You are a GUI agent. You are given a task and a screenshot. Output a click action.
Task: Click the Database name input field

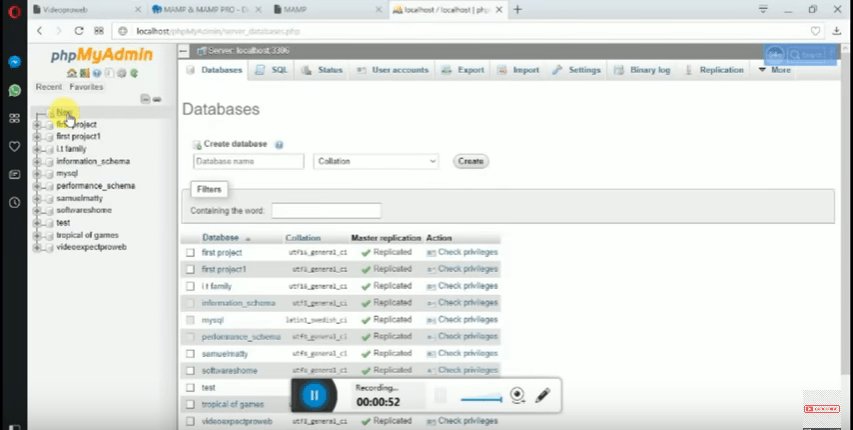248,161
